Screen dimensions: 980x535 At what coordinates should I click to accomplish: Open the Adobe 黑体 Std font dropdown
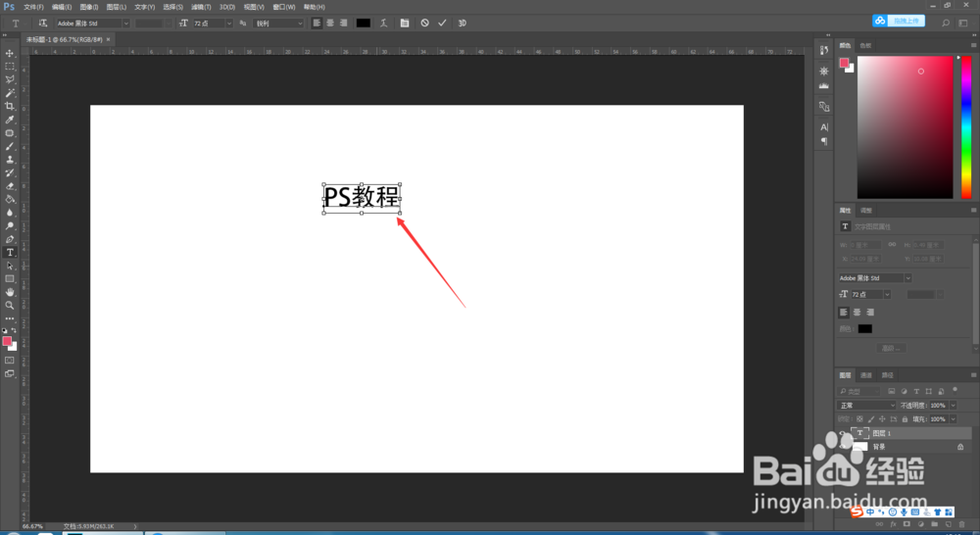pyautogui.click(x=92, y=24)
